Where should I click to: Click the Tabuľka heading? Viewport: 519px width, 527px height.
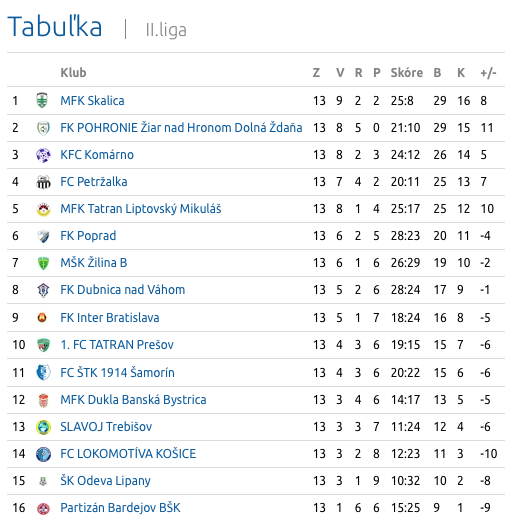coord(55,26)
